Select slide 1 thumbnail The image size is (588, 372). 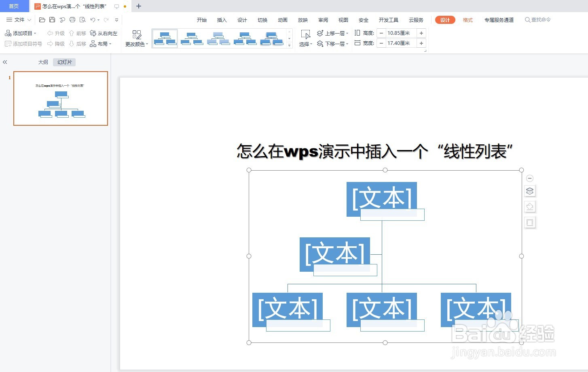click(x=61, y=98)
